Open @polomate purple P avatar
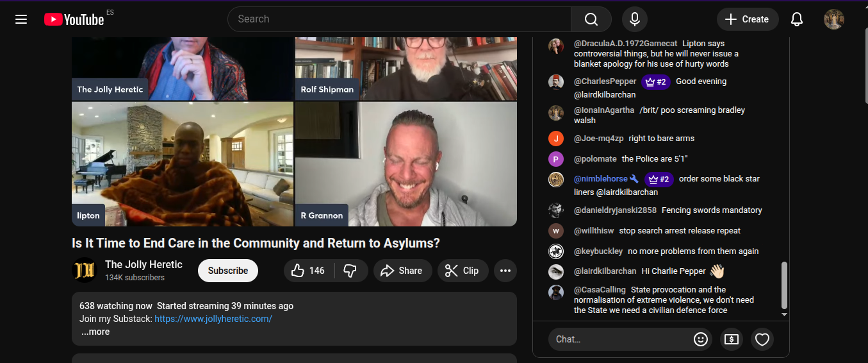Image resolution: width=868 pixels, height=363 pixels. 556,159
